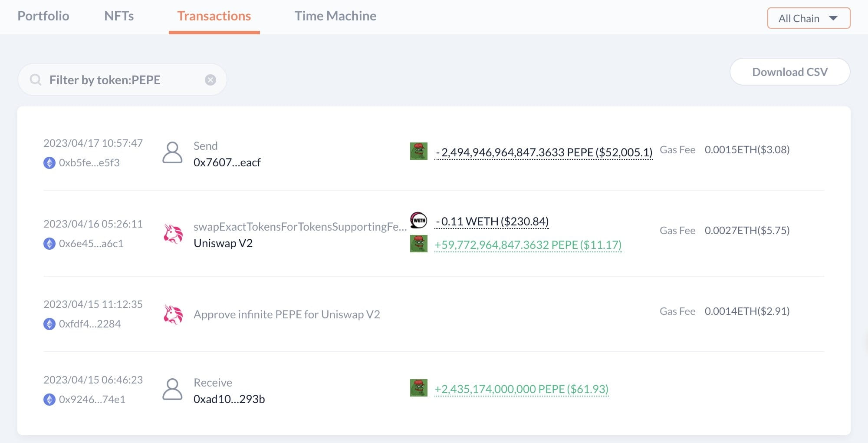Select the timestamp 2023/04/16 05:26:11

coord(93,224)
